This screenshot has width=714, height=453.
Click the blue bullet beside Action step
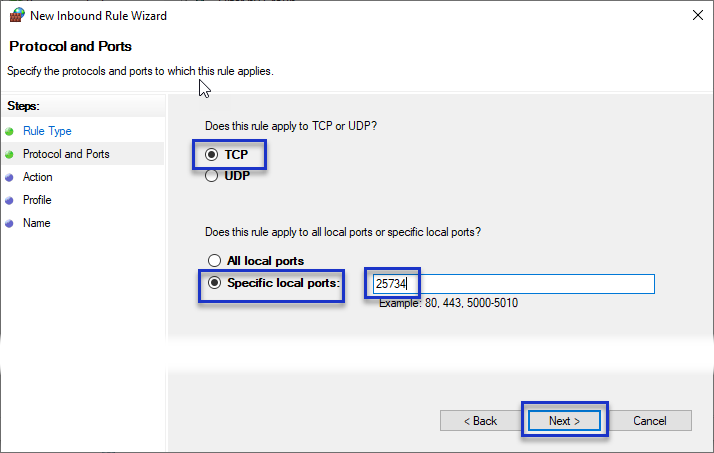[x=9, y=177]
